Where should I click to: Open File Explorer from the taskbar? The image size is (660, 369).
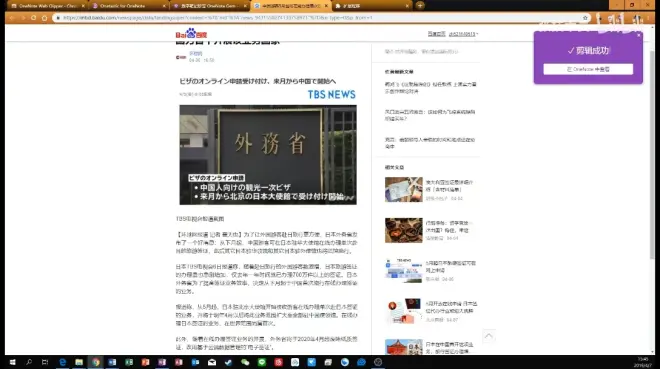(79, 362)
